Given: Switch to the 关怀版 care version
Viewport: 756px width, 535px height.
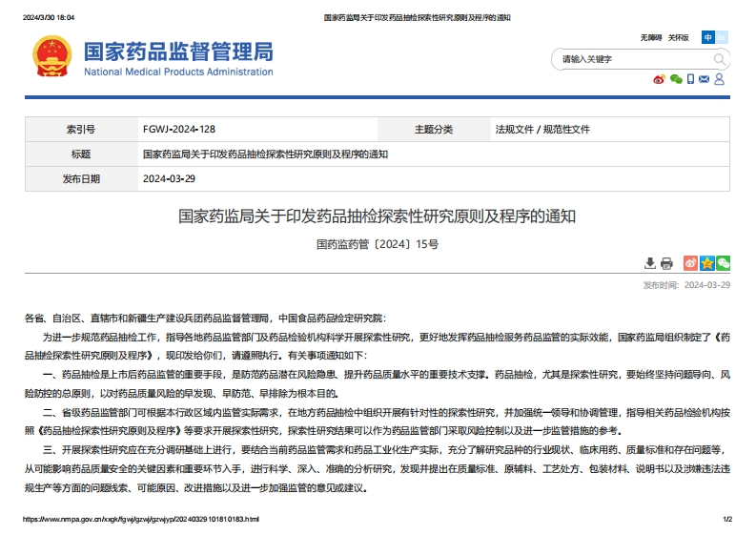Looking at the screenshot, I should [x=678, y=37].
